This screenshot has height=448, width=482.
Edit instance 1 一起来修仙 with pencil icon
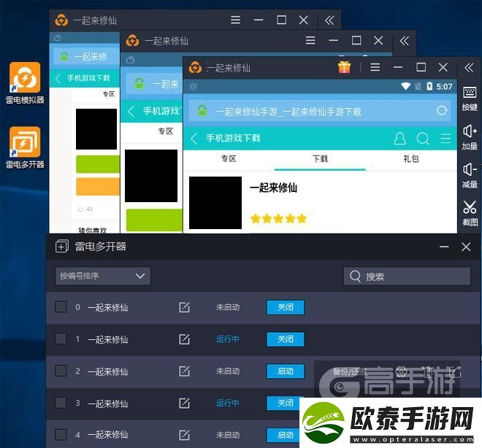tap(184, 339)
